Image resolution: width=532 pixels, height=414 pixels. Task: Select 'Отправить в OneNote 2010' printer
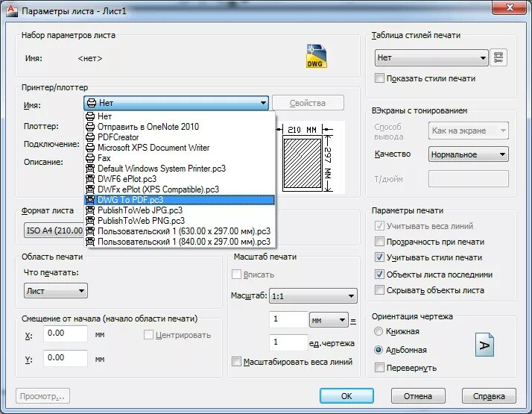180,127
